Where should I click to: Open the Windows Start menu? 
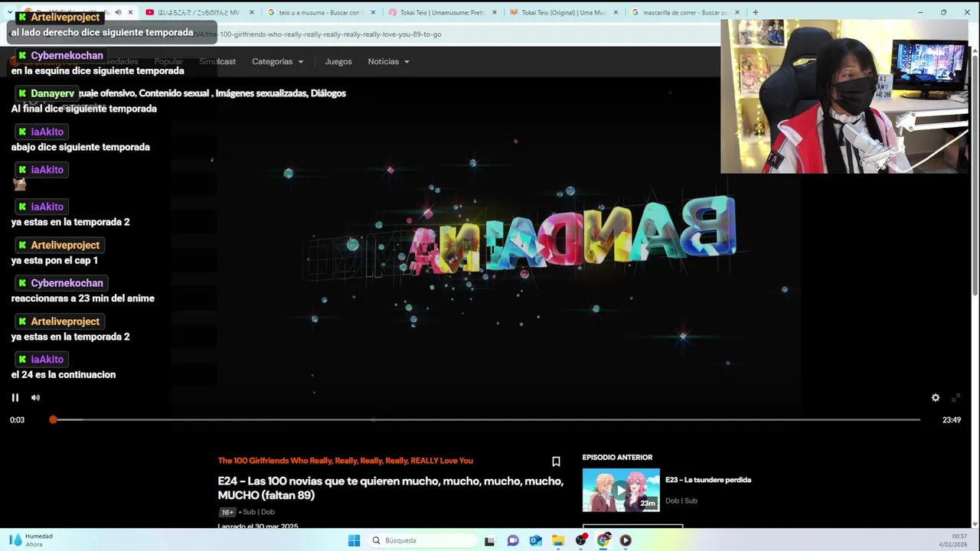tap(354, 540)
